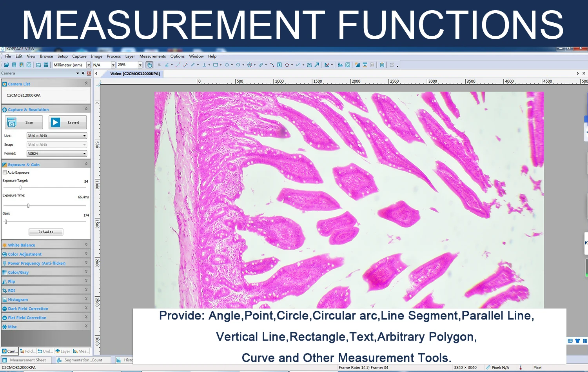
Task: Enable the Auto Exposure checkbox
Action: point(5,172)
